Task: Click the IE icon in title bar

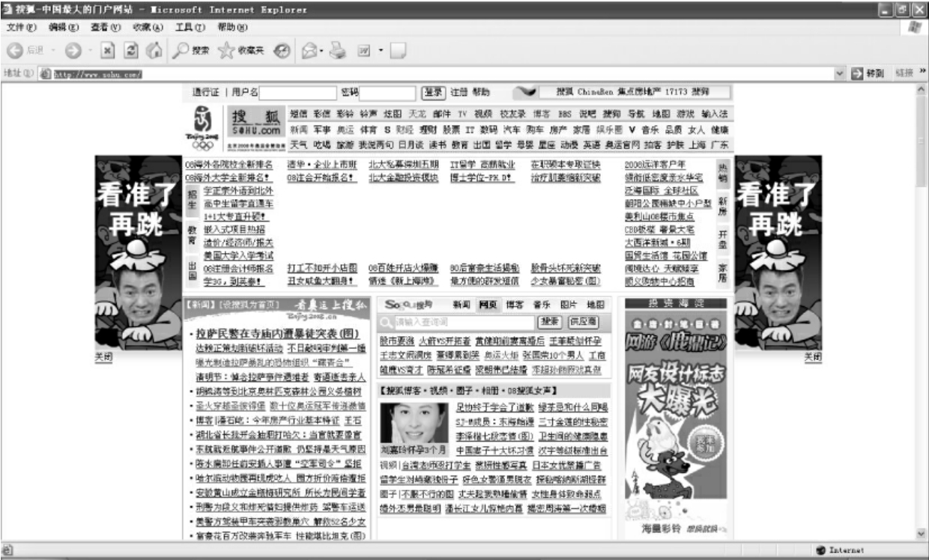Action: (x=7, y=10)
